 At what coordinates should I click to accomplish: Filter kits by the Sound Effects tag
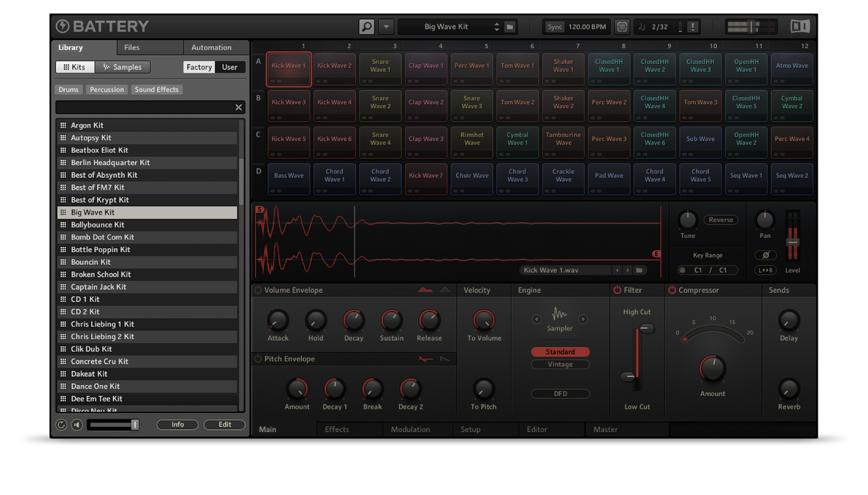(x=156, y=89)
